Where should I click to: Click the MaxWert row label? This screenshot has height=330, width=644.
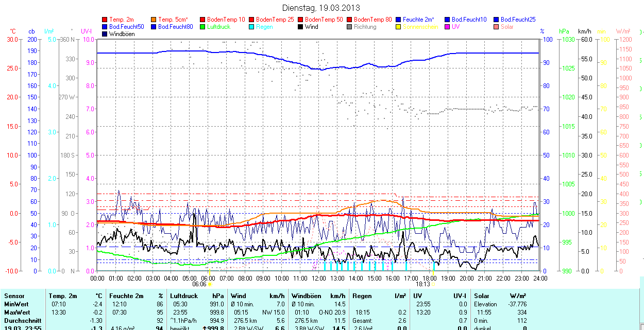pos(17,312)
